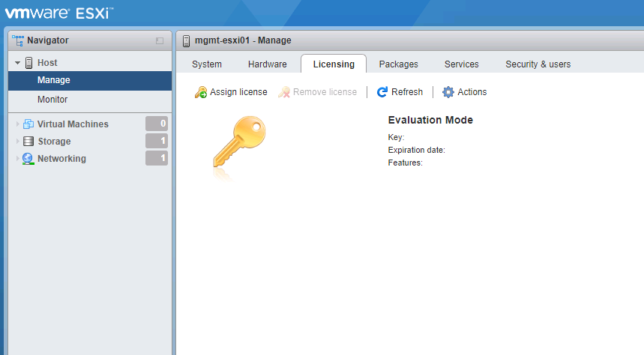Click the Virtual Machines count badge 0
Viewport: 644px width, 355px height.
pos(157,124)
